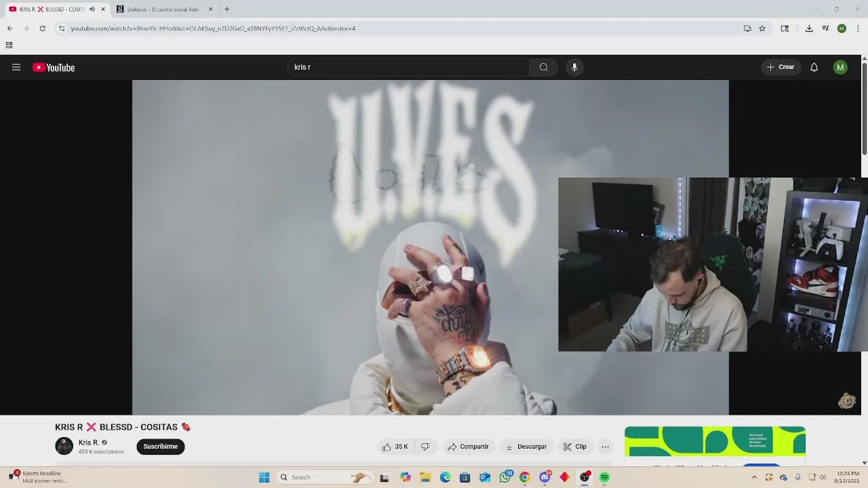Click the Windows taskbar Search box

point(324,477)
